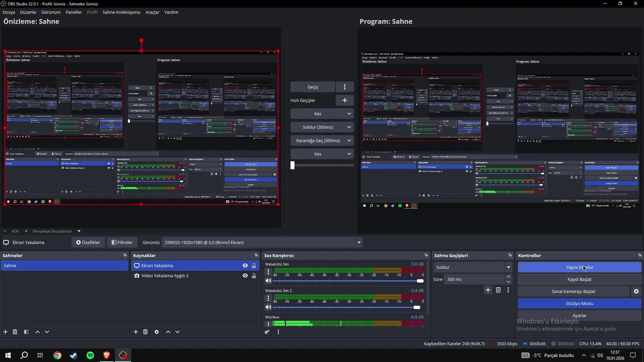This screenshot has height=362, width=644.
Task: Open the Sahne Koleksiyonu menu
Action: point(121,12)
